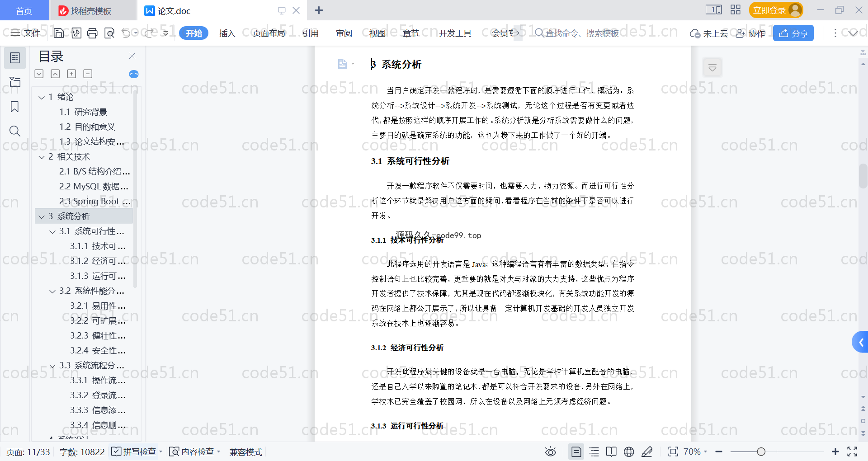Click the window layout switch icon in title bar
Viewport: 868px width, 461px height.
pos(713,10)
